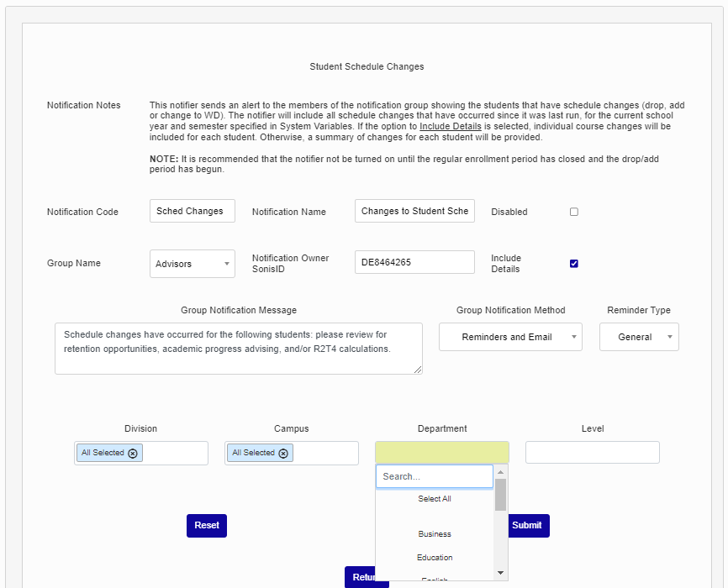The height and width of the screenshot is (588, 728).
Task: Select Business from the Department list
Action: 435,534
